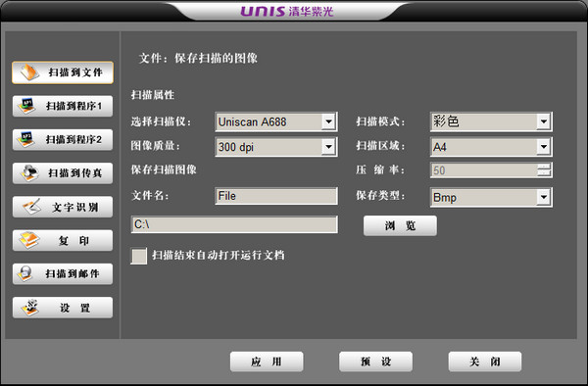Viewport: 588px width, 386px height.
Task: Click the 300 dpi combo box field
Action: pos(276,147)
